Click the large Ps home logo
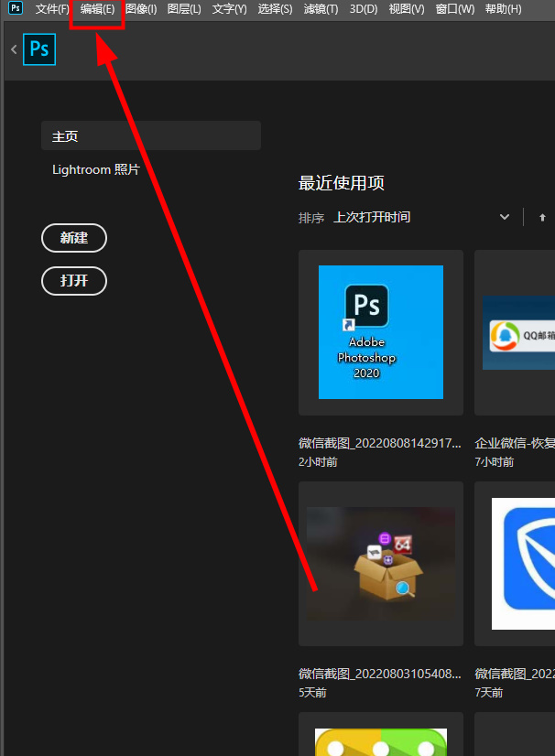This screenshot has width=555, height=756. coord(39,49)
